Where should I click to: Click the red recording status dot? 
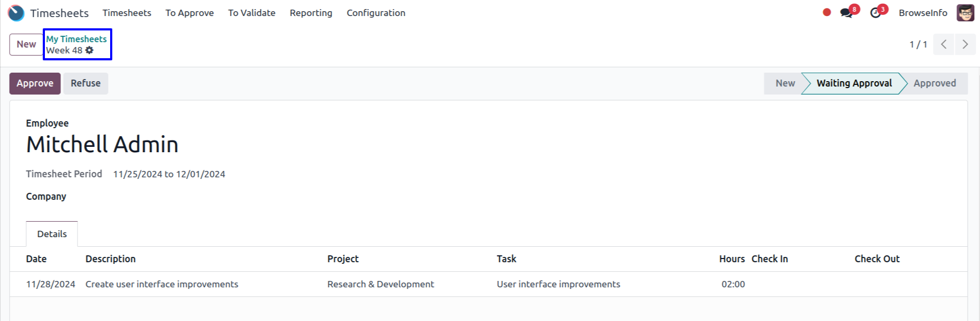(x=827, y=12)
